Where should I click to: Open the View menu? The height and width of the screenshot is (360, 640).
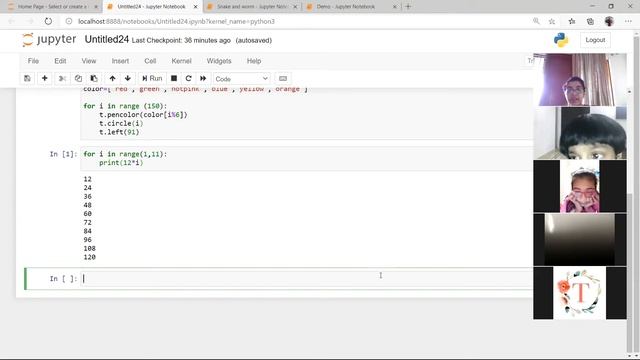click(89, 61)
